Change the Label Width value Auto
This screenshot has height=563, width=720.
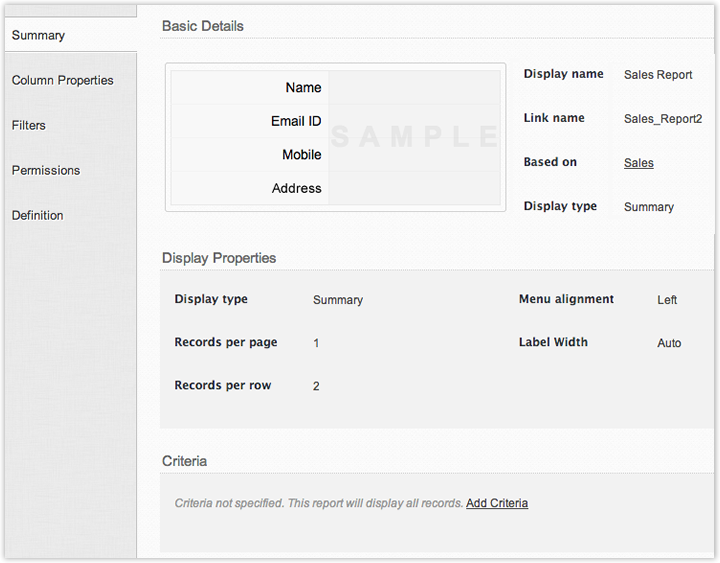[x=669, y=343]
